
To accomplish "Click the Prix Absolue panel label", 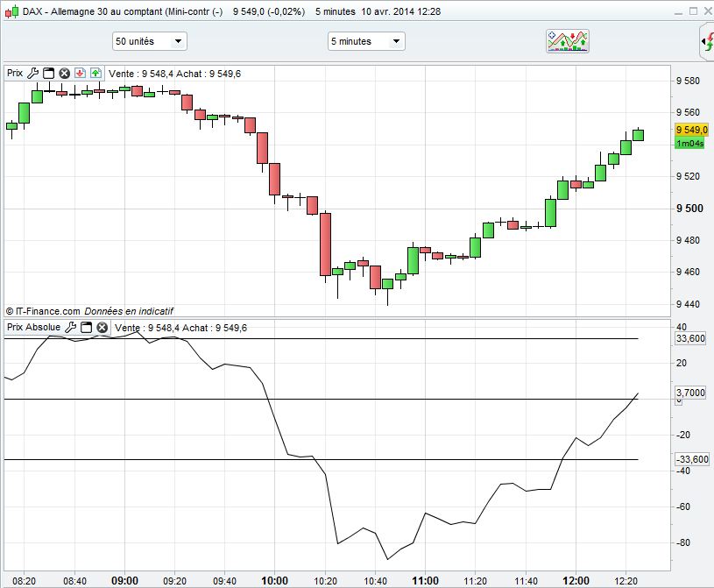I will 33,327.
